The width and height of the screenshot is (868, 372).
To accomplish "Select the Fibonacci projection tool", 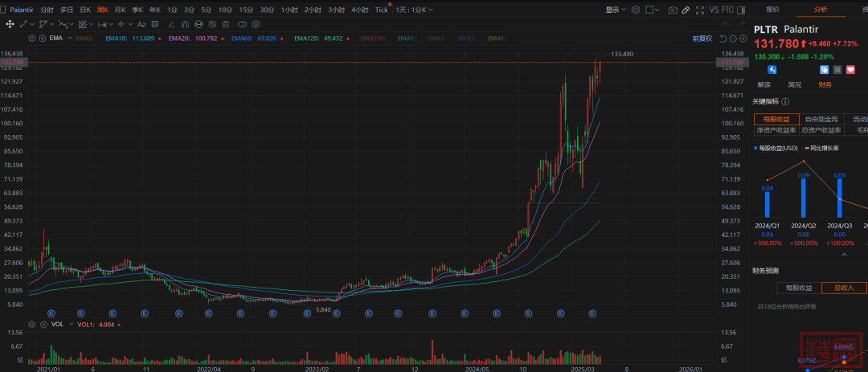I will pyautogui.click(x=83, y=24).
